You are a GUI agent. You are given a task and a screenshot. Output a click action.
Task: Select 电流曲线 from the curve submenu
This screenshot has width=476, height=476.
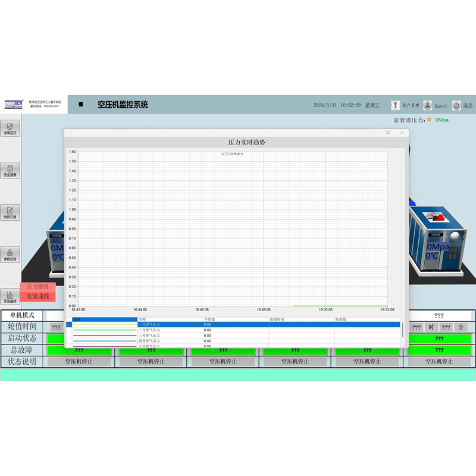point(37,296)
